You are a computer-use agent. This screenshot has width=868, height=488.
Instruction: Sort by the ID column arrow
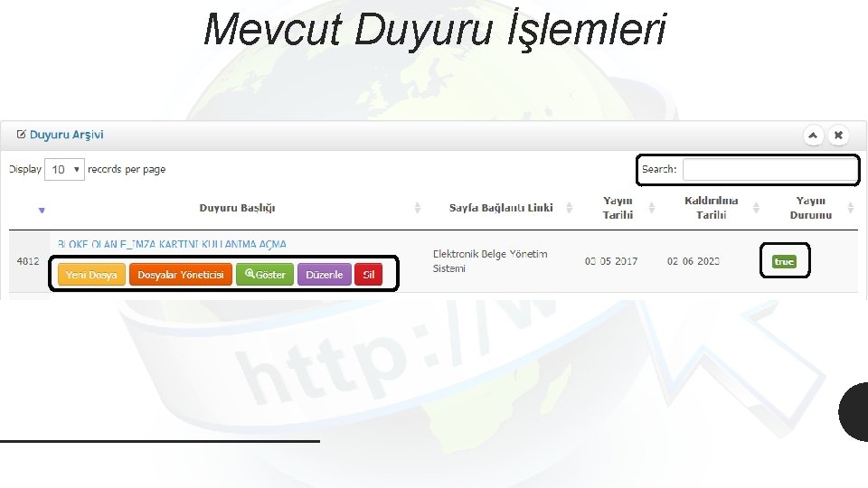[42, 211]
